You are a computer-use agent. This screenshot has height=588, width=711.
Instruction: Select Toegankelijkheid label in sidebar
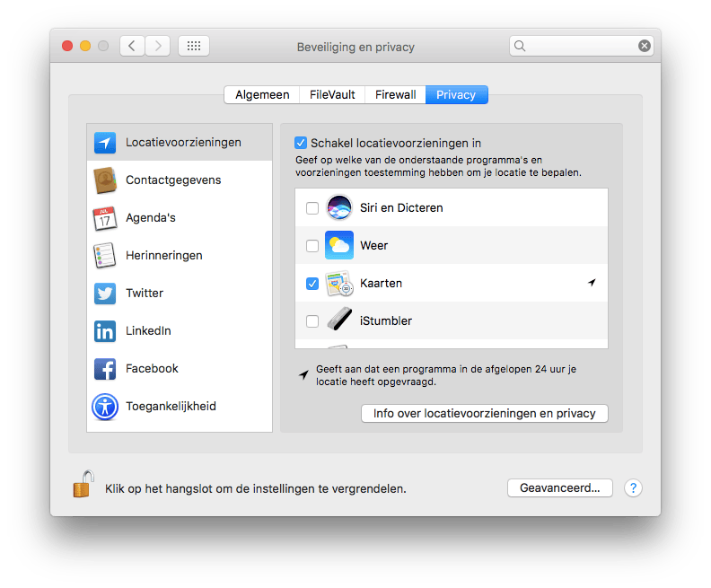[171, 406]
